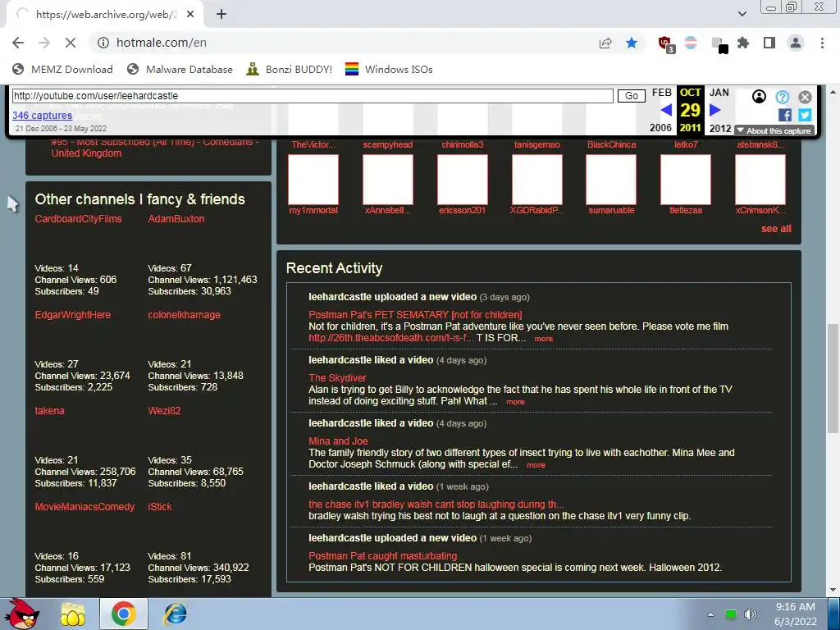Click the Chrome address bar URL
This screenshot has height=630, width=840.
[x=162, y=43]
